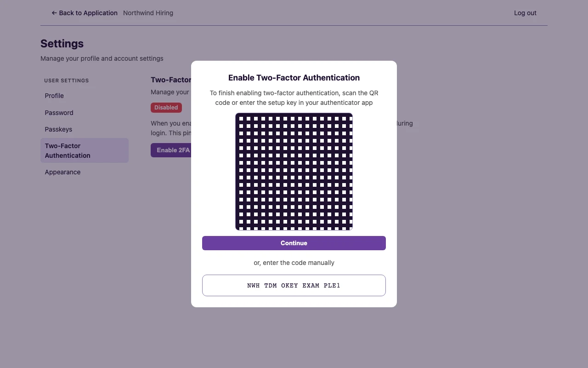Open the Appearance settings section
The image size is (588, 368).
point(85,172)
